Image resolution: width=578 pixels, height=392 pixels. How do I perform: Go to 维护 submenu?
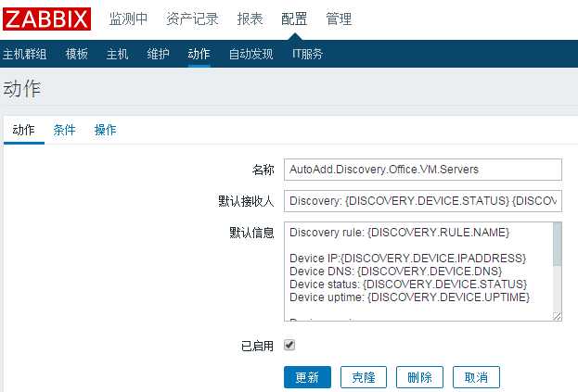158,54
